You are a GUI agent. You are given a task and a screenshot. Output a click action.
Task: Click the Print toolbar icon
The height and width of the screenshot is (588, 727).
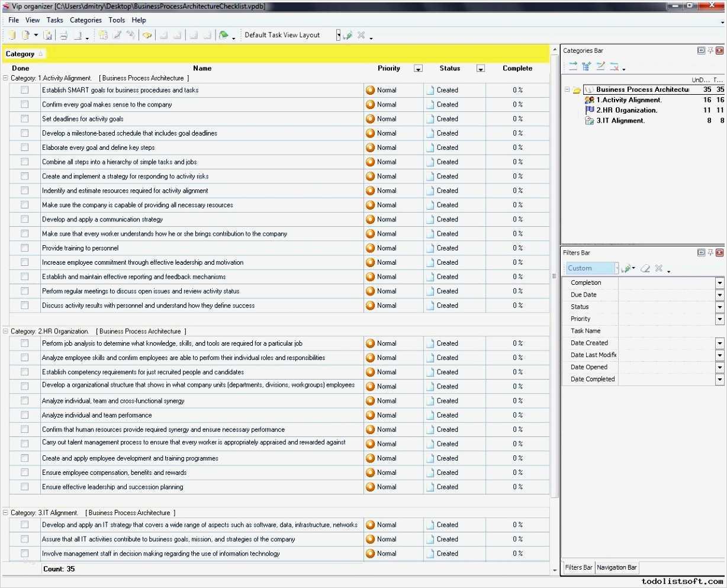(63, 35)
